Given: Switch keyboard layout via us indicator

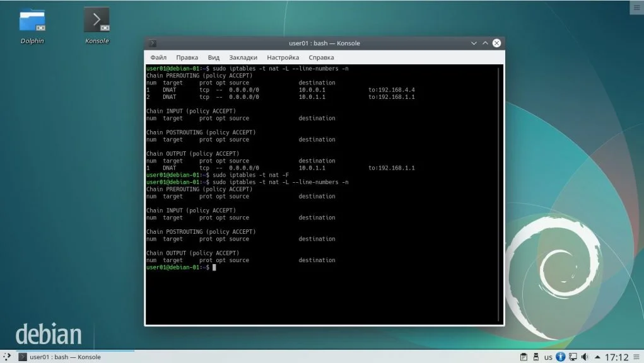Looking at the screenshot, I should [x=548, y=357].
